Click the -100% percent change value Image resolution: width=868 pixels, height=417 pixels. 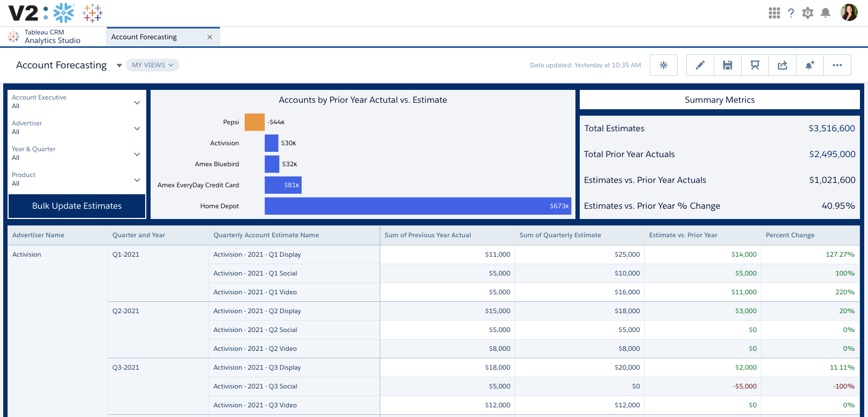(x=844, y=386)
